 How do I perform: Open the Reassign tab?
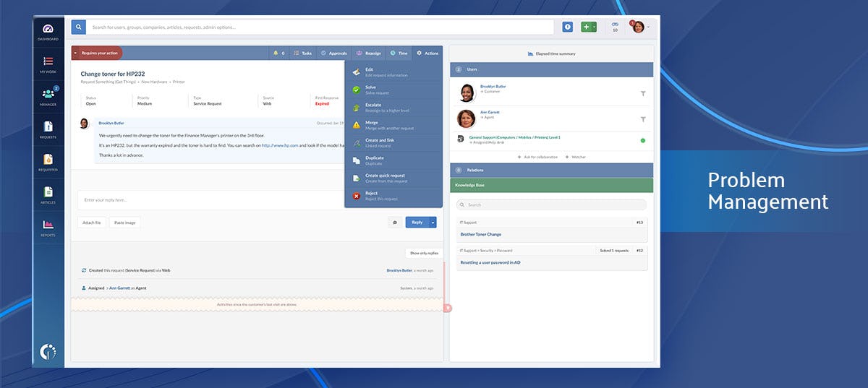(368, 53)
